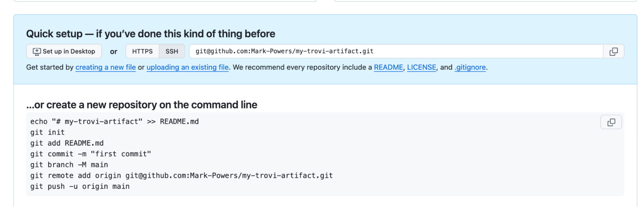
Task: Select the SSH protocol option
Action: pyautogui.click(x=172, y=51)
